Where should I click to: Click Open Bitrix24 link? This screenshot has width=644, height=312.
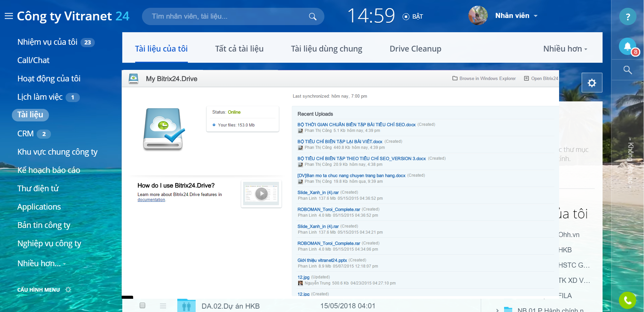tap(544, 78)
